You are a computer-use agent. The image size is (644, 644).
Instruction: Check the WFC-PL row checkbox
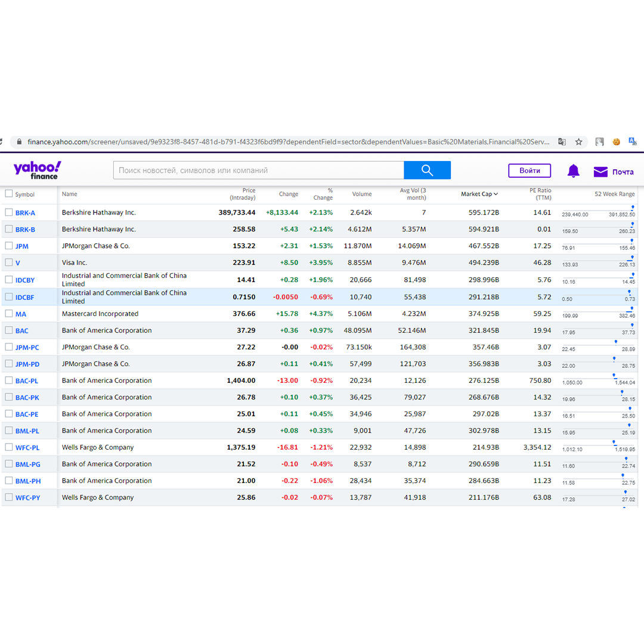tap(8, 447)
